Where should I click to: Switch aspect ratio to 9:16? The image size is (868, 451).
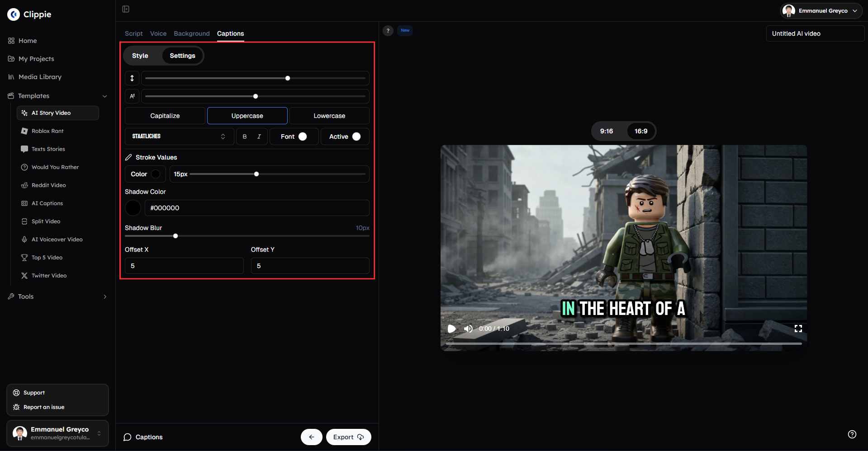607,131
